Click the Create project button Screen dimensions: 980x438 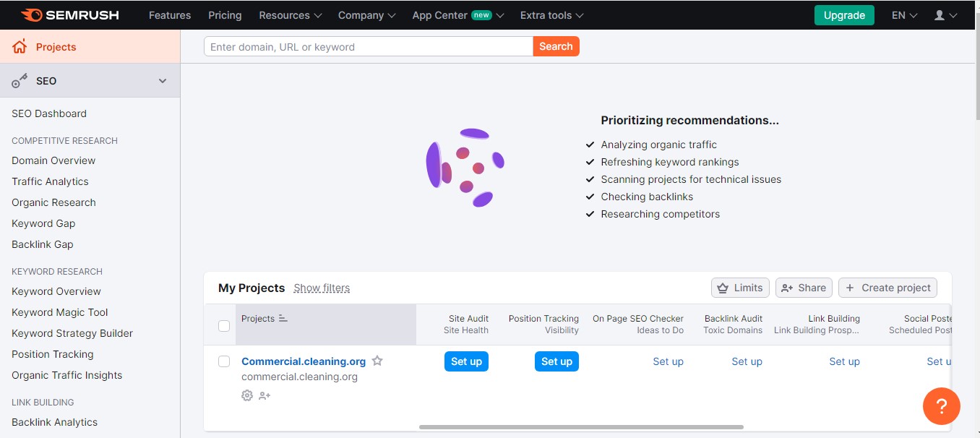click(887, 288)
